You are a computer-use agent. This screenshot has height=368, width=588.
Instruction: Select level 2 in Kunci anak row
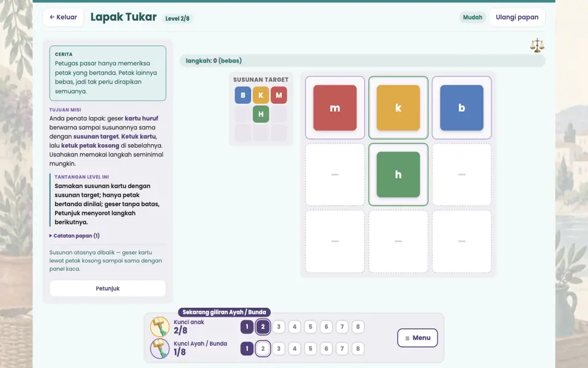pyautogui.click(x=263, y=327)
